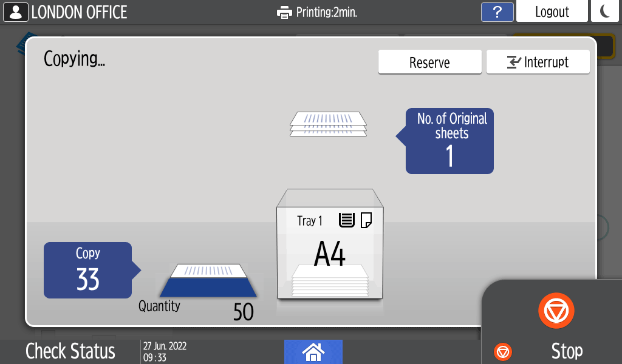Tap the No. of Original sheets badge
This screenshot has width=622, height=364.
click(449, 141)
